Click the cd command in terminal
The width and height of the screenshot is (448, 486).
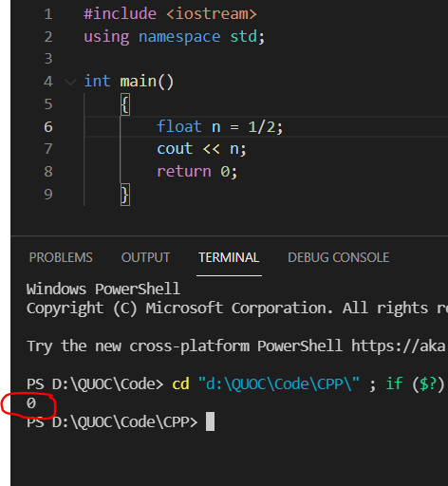click(x=180, y=383)
